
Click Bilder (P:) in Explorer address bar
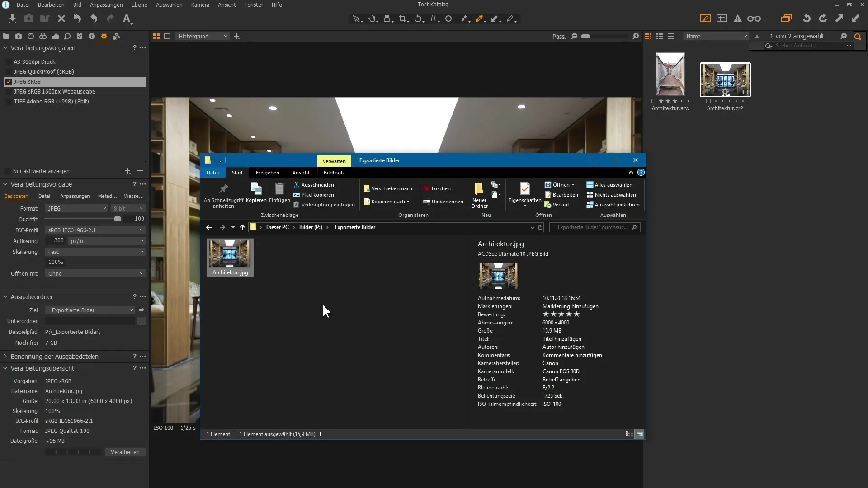pyautogui.click(x=311, y=227)
